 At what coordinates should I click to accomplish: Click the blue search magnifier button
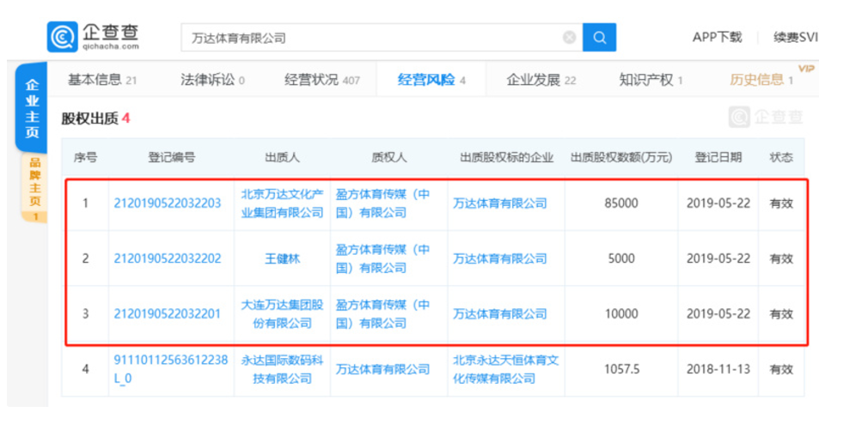tap(600, 38)
